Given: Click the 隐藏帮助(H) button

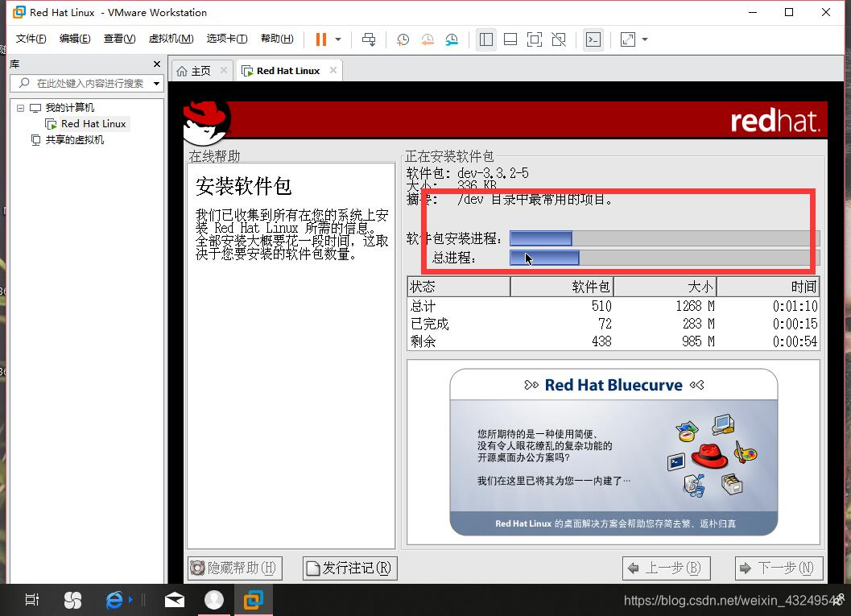Looking at the screenshot, I should click(235, 568).
